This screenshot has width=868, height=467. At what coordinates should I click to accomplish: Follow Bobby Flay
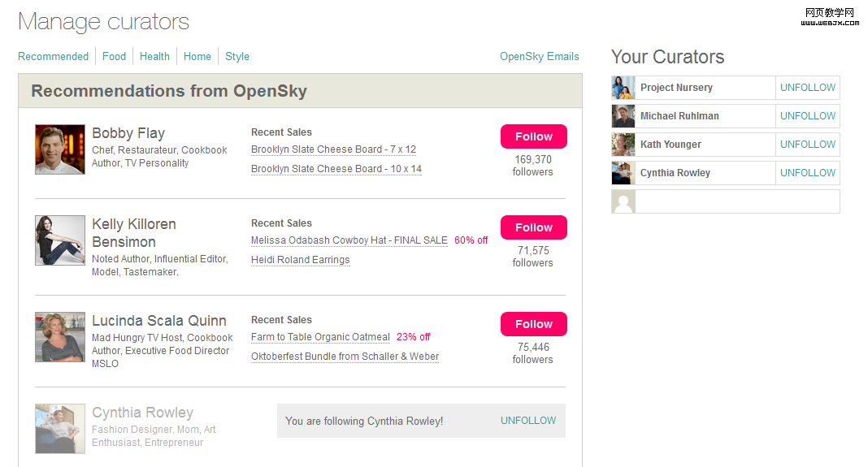(533, 136)
